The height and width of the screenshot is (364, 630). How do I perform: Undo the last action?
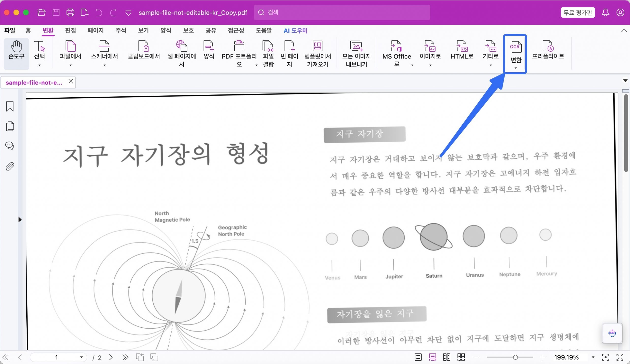click(99, 12)
